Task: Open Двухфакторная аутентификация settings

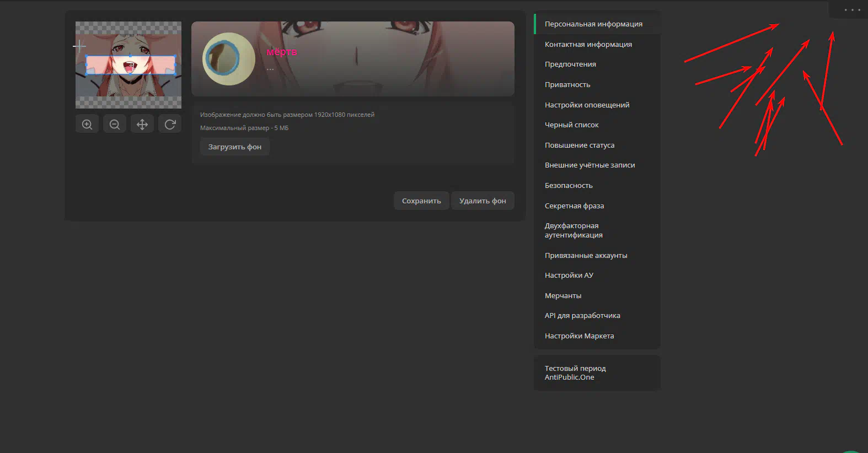Action: point(597,230)
